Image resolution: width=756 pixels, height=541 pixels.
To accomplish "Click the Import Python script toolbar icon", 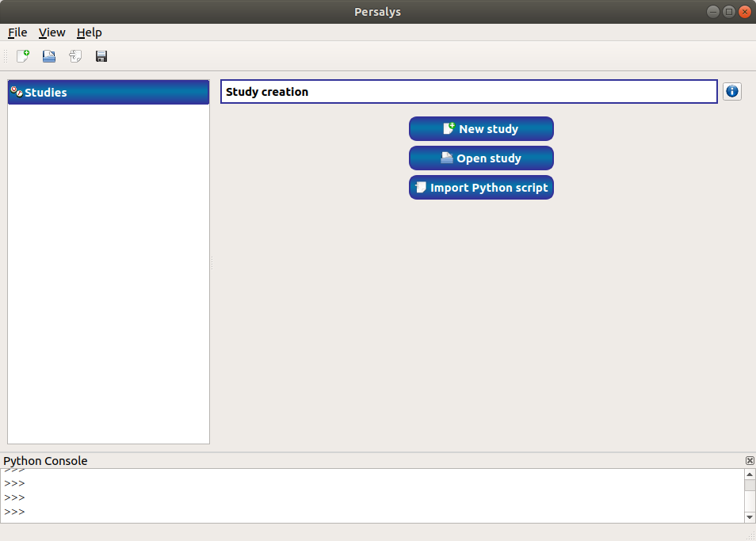I will click(x=75, y=56).
